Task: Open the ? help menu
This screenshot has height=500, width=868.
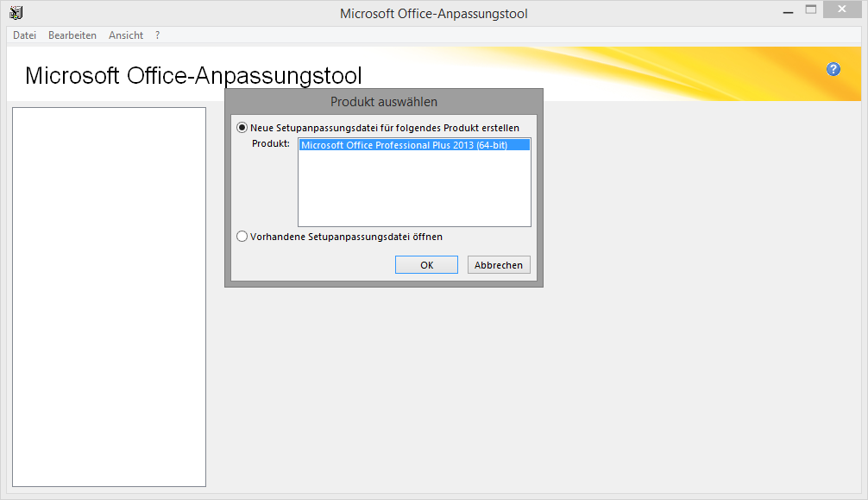Action: coord(158,35)
